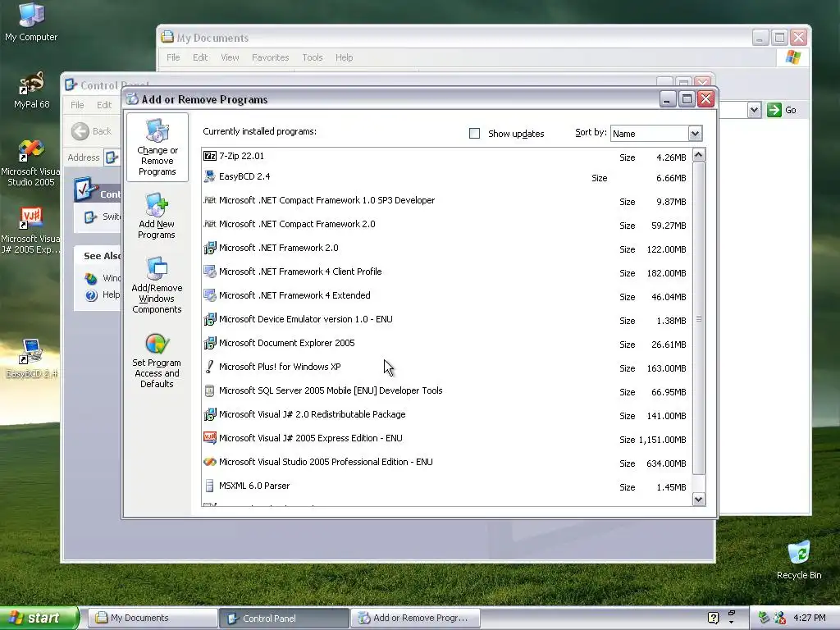Image resolution: width=840 pixels, height=630 pixels.
Task: Click Visual J# 2005 Express Edition icon
Action: 210,438
